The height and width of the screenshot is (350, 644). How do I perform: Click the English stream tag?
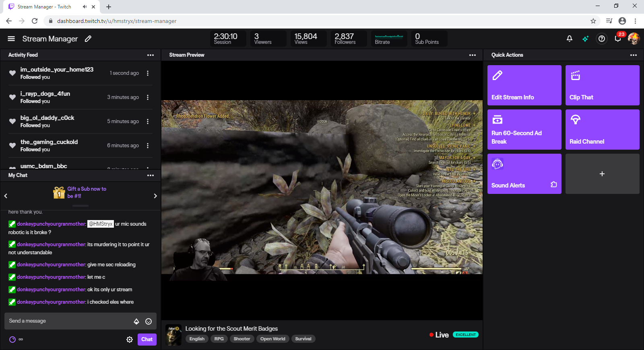[x=197, y=339]
